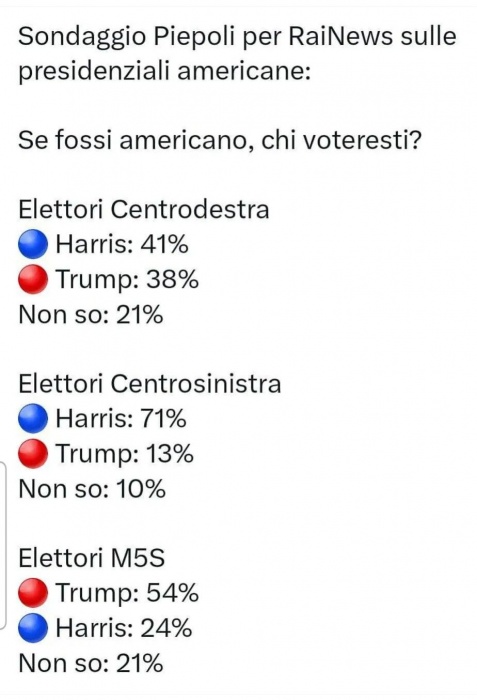Select the Elettori Centrodestra heading

click(144, 209)
